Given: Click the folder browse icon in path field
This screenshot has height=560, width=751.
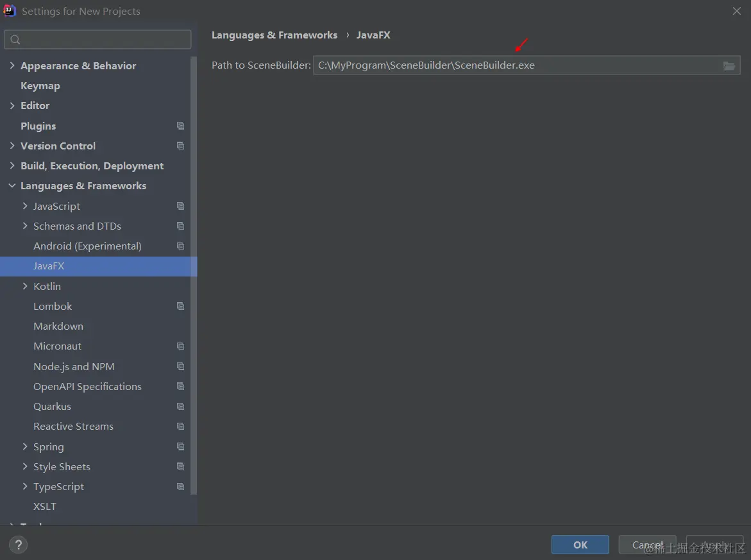Looking at the screenshot, I should tap(729, 65).
